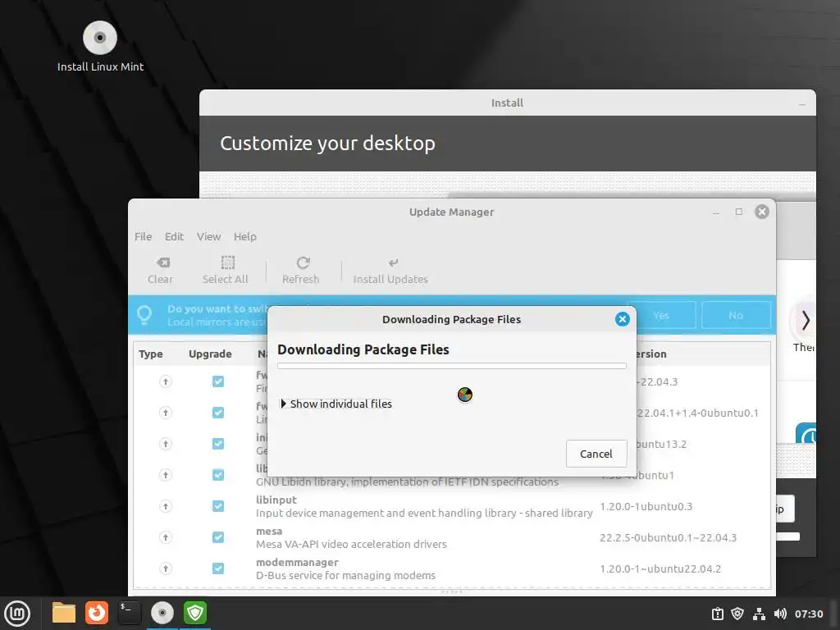Maximize the Update Manager window
Image resolution: width=840 pixels, height=630 pixels.
coord(739,212)
